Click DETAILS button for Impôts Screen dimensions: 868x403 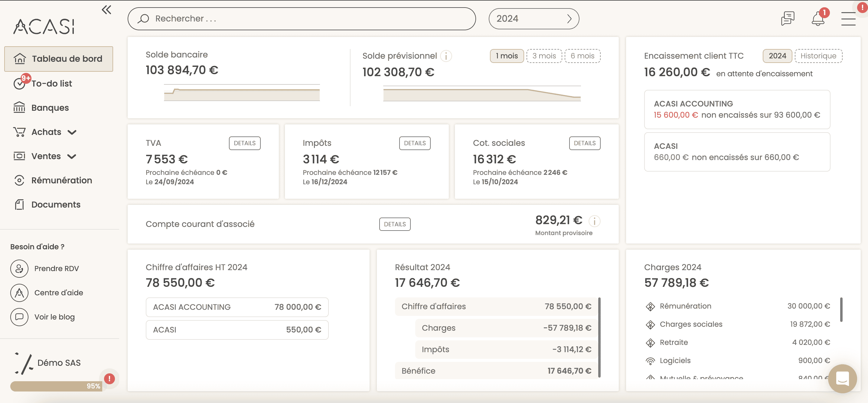point(415,143)
